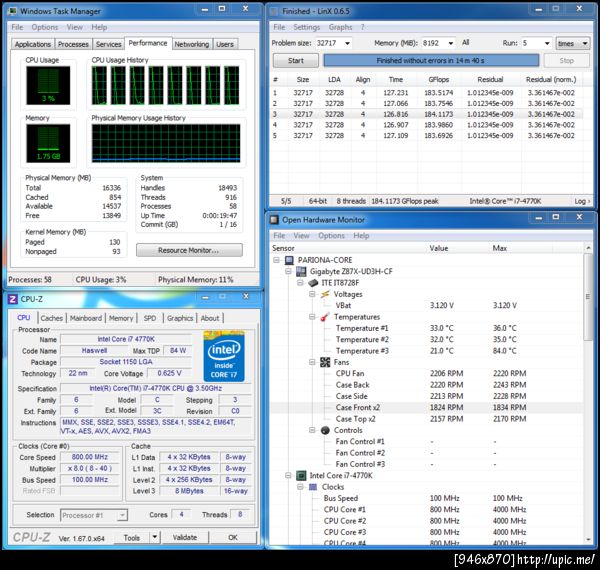Click the Resource Monitor button
Viewport: 600px width, 570px height.
[189, 250]
